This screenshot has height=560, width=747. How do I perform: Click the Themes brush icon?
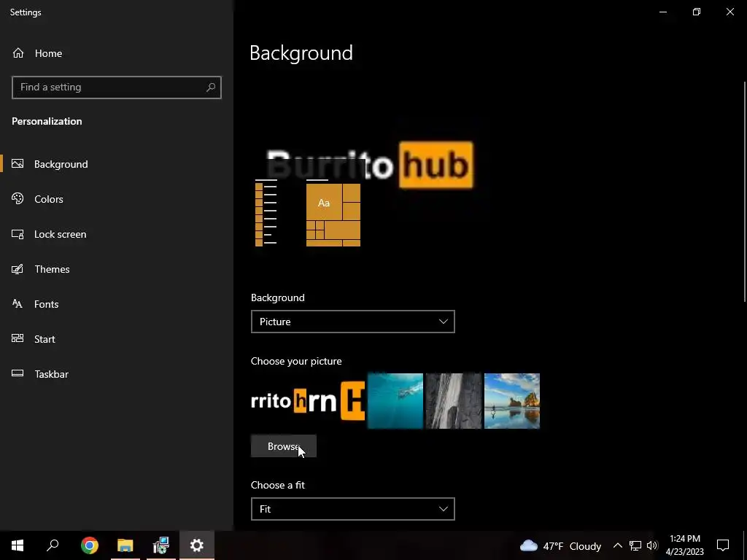click(x=18, y=269)
